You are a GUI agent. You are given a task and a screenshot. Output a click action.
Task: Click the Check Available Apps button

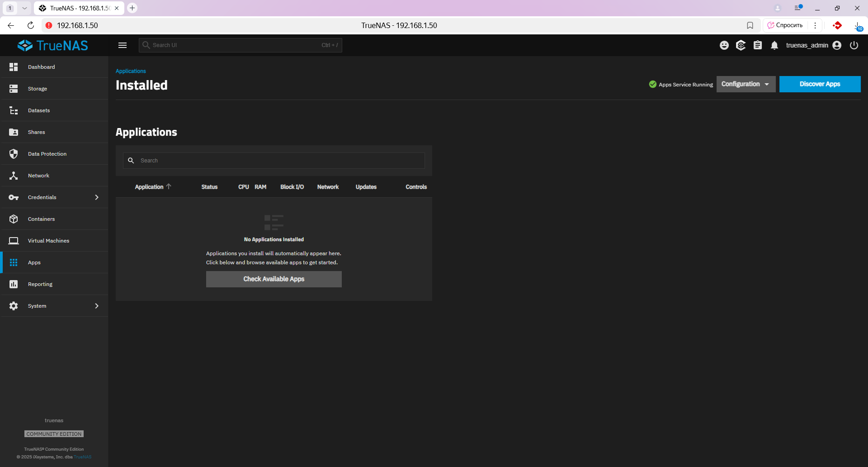274,279
